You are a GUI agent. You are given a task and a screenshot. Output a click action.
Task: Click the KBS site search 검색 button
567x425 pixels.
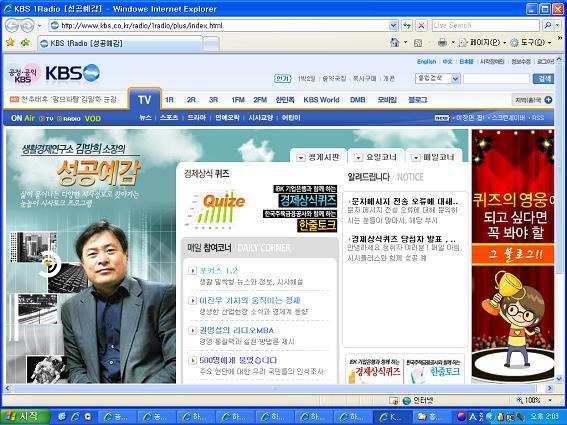543,78
